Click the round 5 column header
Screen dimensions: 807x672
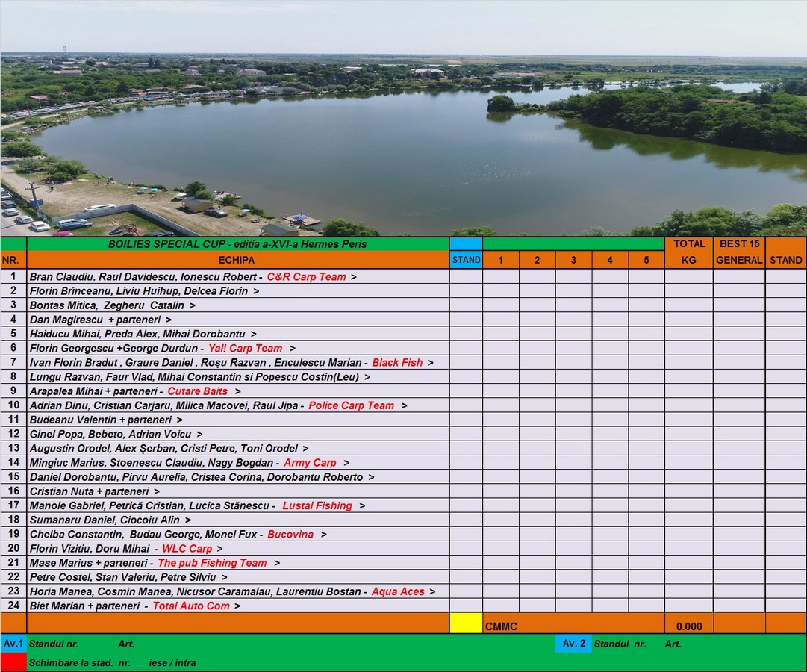(x=646, y=260)
